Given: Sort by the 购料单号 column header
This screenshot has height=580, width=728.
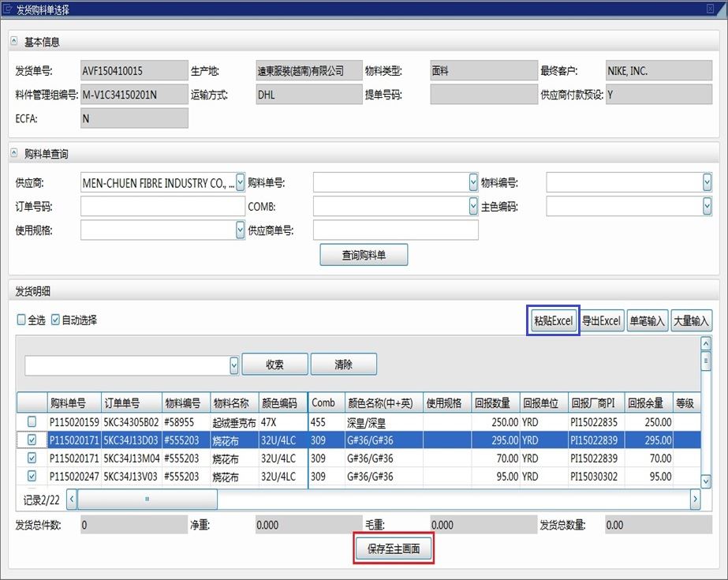Looking at the screenshot, I should click(x=73, y=403).
